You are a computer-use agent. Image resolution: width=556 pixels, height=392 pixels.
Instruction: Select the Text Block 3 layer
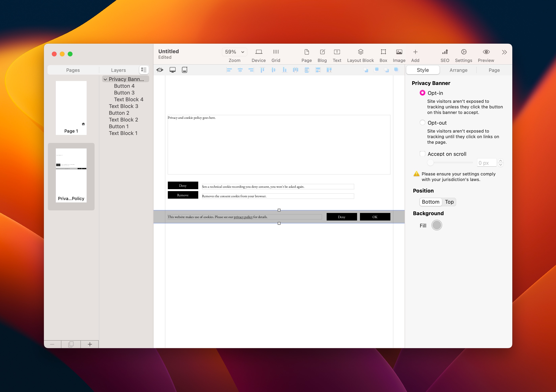pyautogui.click(x=124, y=106)
